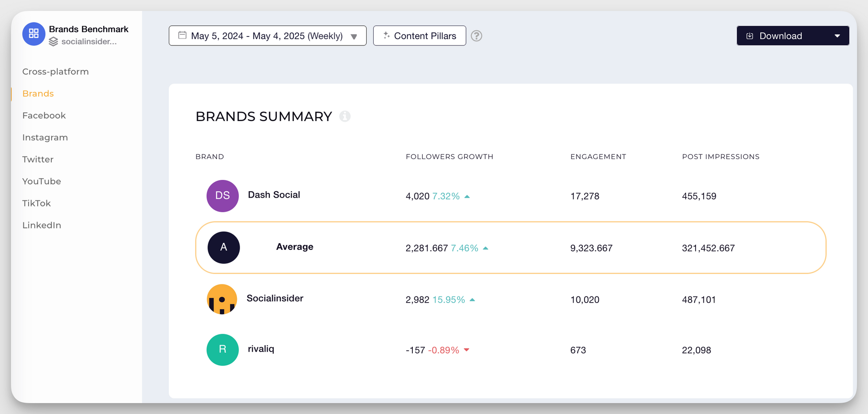This screenshot has height=414, width=868.
Task: Go to Instagram section
Action: pyautogui.click(x=45, y=137)
